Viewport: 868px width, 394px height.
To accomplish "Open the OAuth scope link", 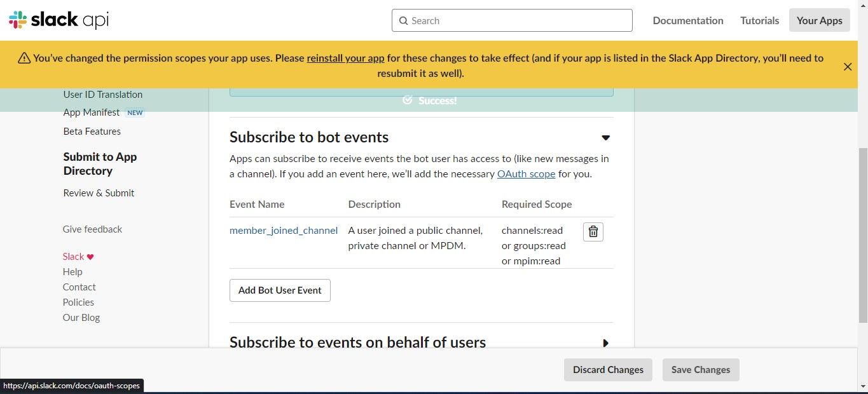I will (x=526, y=173).
